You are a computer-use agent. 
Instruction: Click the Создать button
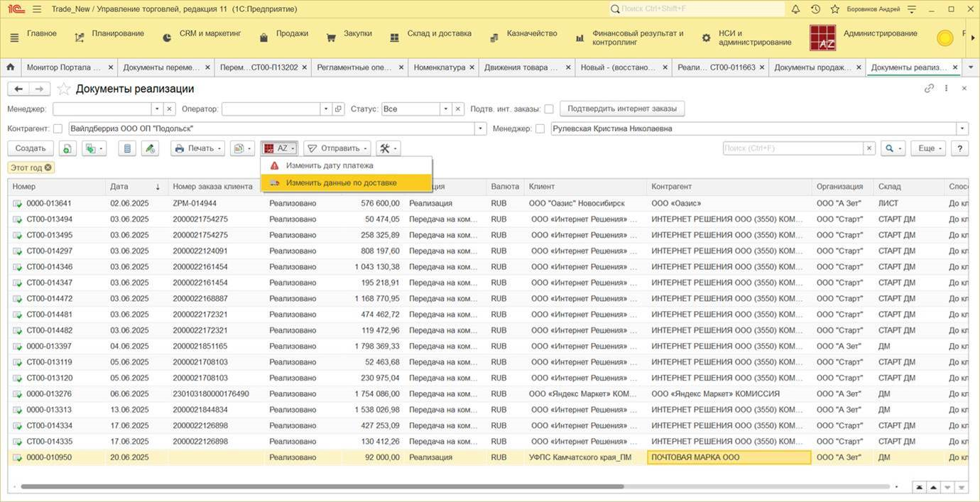(31, 148)
